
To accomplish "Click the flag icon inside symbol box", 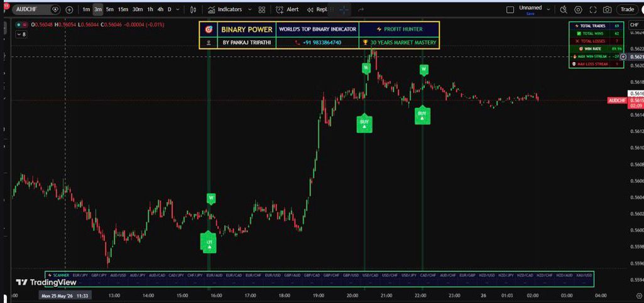I will (55, 9).
